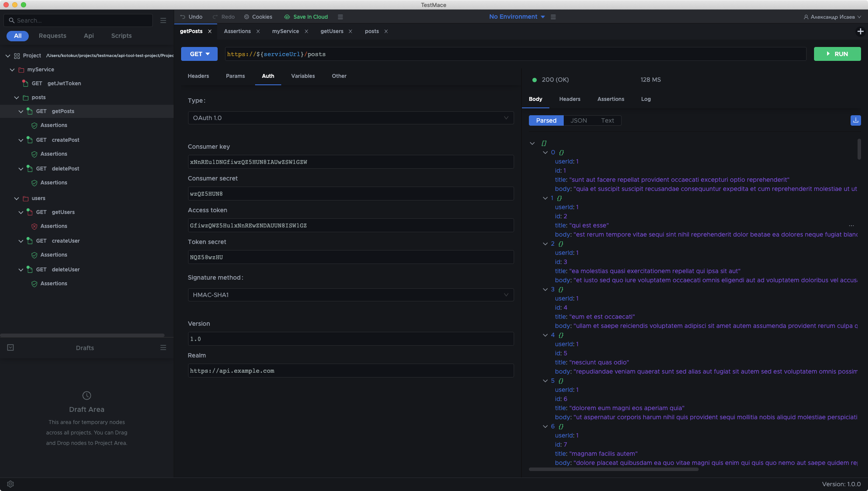
Task: Open the Drafts panel menu icon
Action: point(163,347)
